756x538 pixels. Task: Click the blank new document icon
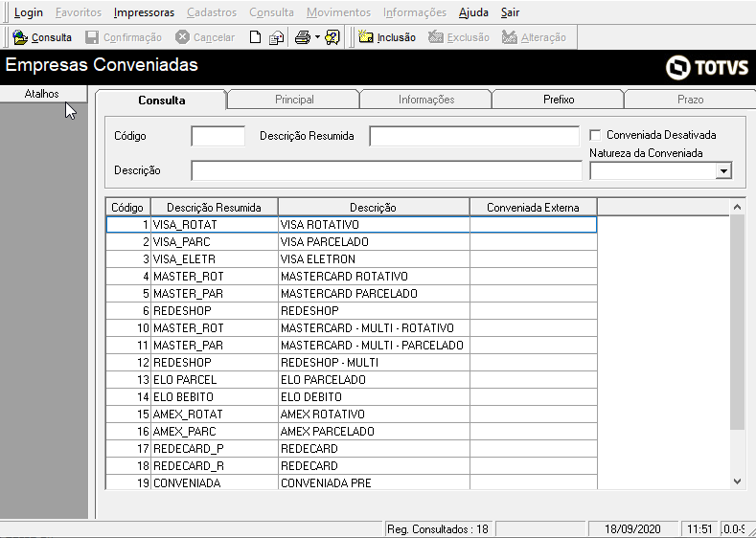tap(255, 37)
